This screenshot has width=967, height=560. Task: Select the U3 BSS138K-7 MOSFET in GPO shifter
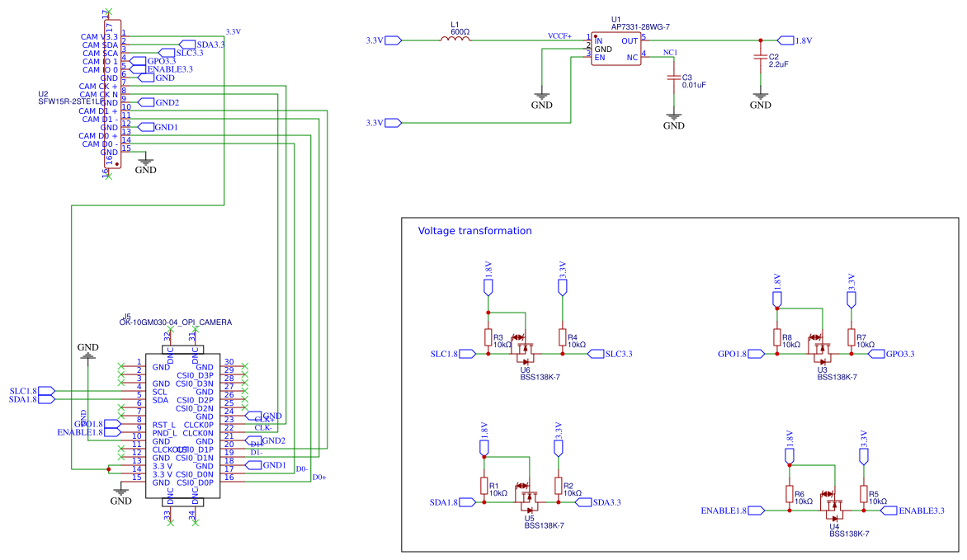821,351
